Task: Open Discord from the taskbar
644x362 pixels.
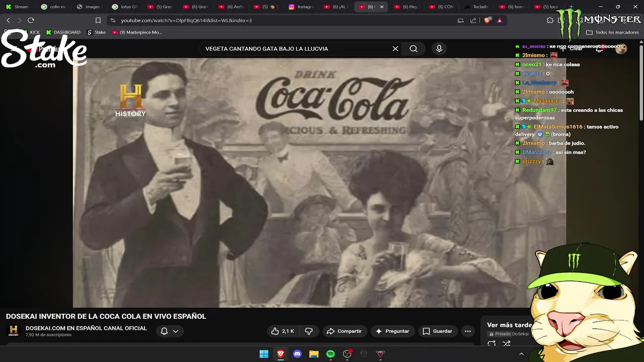Action: click(297, 354)
